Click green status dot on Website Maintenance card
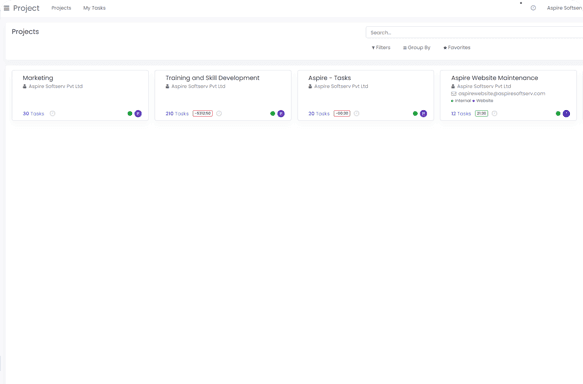The height and width of the screenshot is (384, 583). click(x=558, y=113)
